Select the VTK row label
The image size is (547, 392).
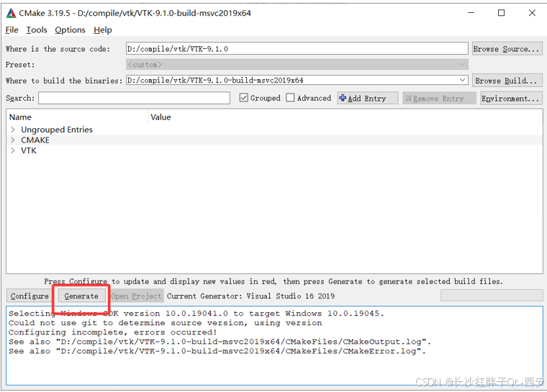click(x=29, y=150)
